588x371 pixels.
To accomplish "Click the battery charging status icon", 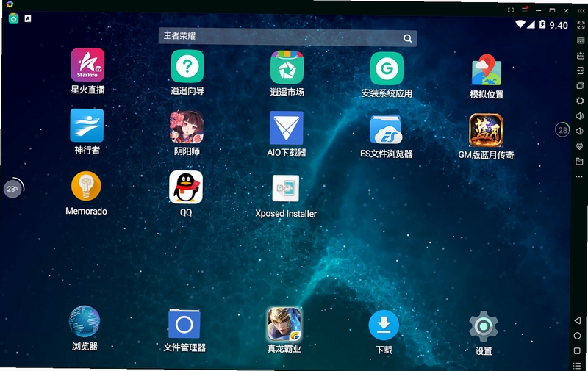I will coord(542,24).
